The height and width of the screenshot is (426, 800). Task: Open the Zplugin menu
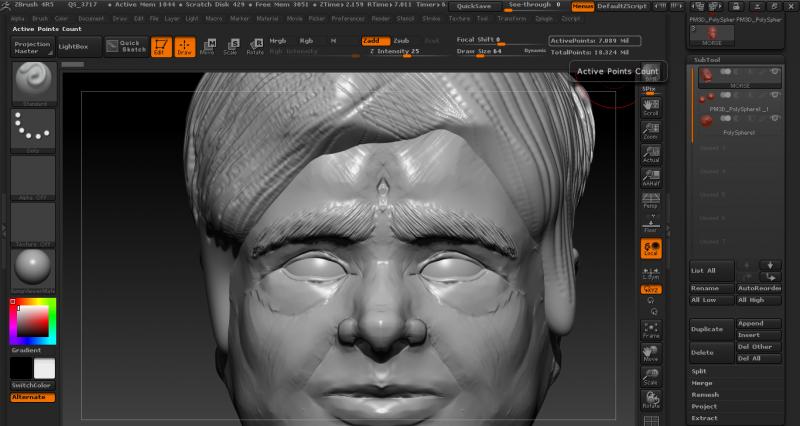point(544,18)
